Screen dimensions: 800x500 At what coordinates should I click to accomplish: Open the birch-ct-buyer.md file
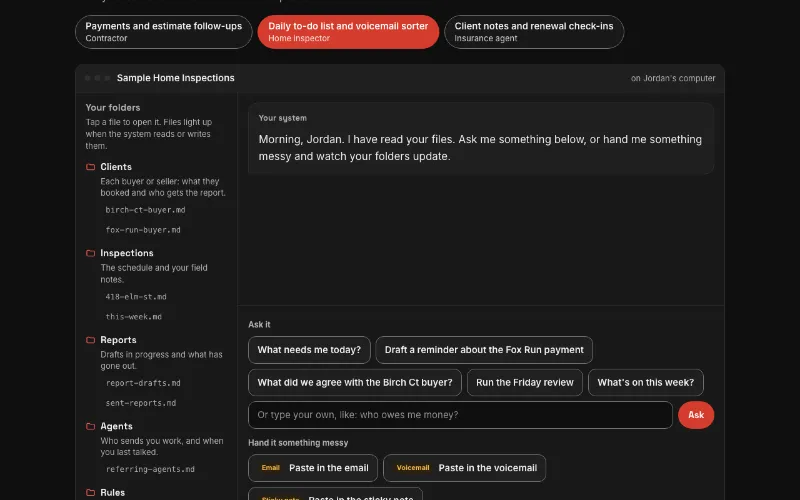click(145, 210)
